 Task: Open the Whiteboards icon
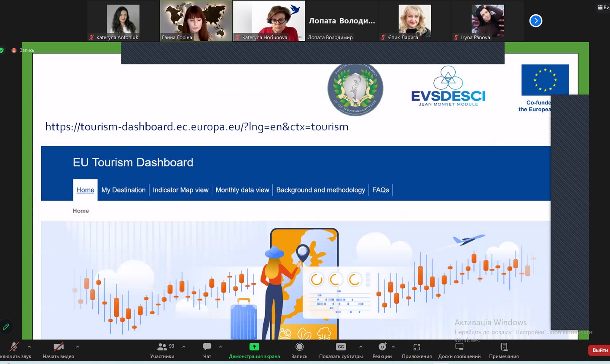point(459,347)
